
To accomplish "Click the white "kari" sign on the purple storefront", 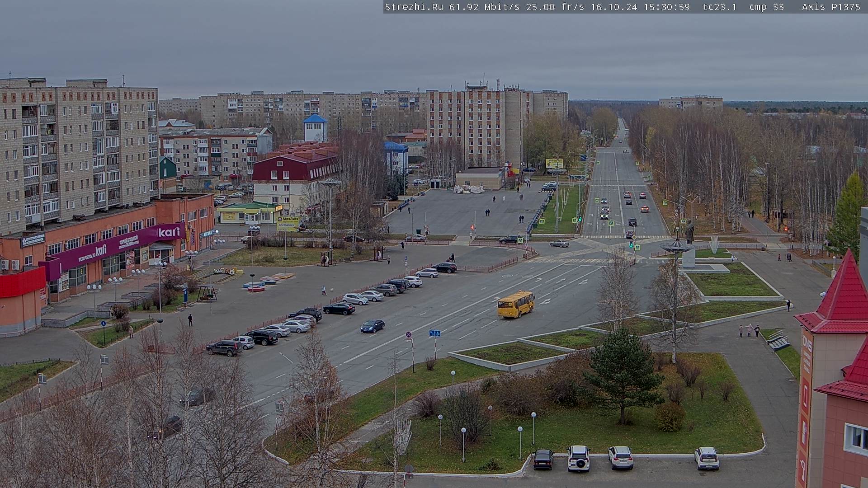I will tap(169, 232).
